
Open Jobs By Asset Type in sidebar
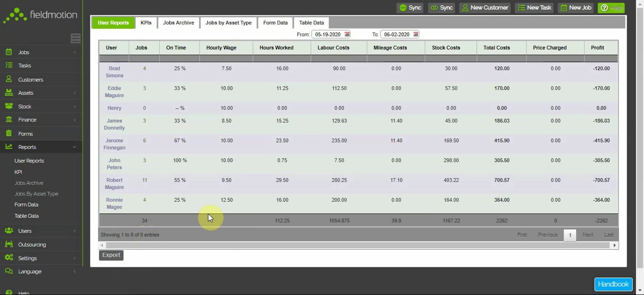click(x=36, y=194)
